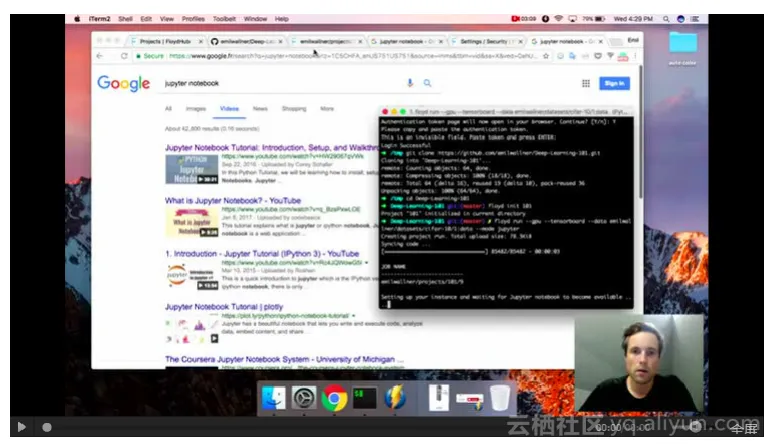Open Google Chrome from the Dock
The image size is (772, 448).
[334, 398]
